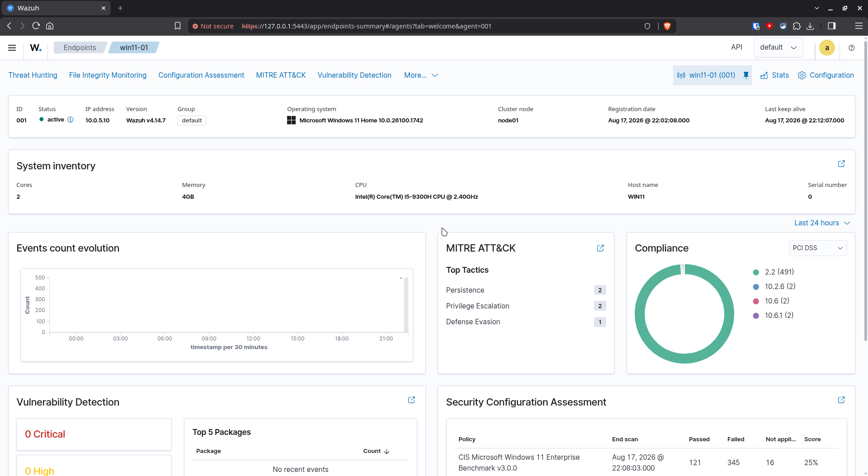Toggle legend item 10.6 (2)
This screenshot has height=476, width=868.
pyautogui.click(x=771, y=301)
